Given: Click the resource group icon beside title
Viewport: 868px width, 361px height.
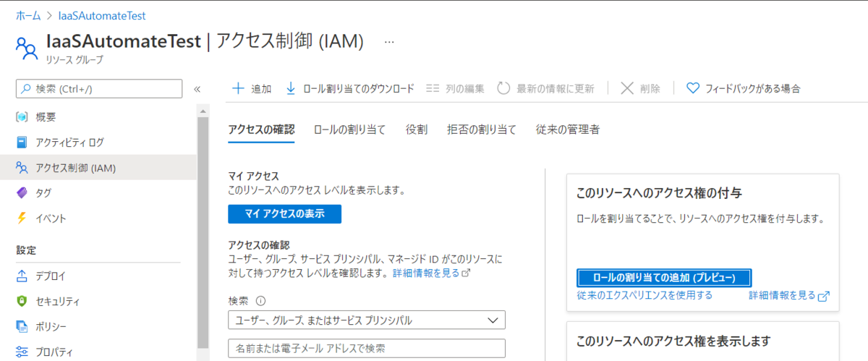Looking at the screenshot, I should point(26,48).
